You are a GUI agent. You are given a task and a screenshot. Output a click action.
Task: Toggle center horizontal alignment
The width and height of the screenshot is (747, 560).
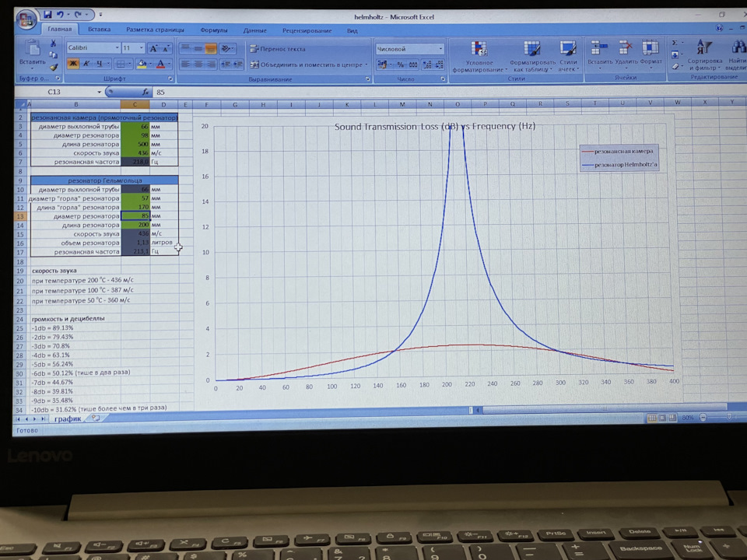pyautogui.click(x=198, y=64)
